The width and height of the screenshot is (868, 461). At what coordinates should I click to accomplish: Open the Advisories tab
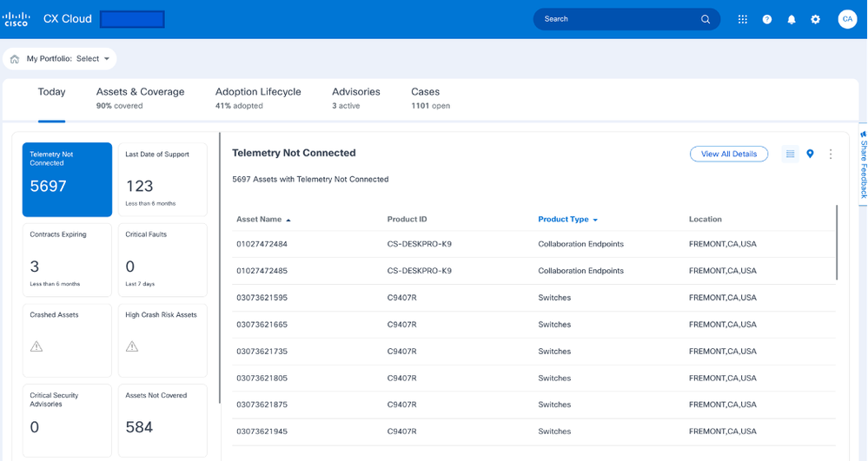pyautogui.click(x=356, y=98)
